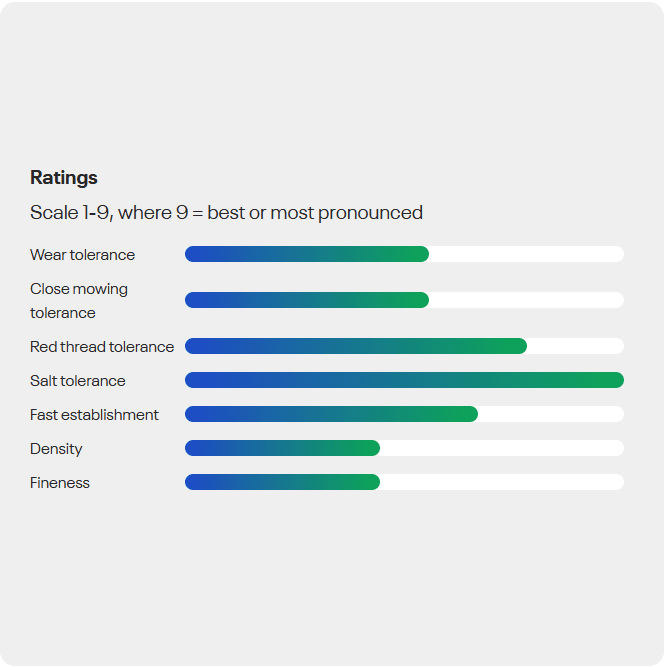The image size is (666, 667).
Task: Click the unfilled white part of Fineness bar
Action: [502, 482]
